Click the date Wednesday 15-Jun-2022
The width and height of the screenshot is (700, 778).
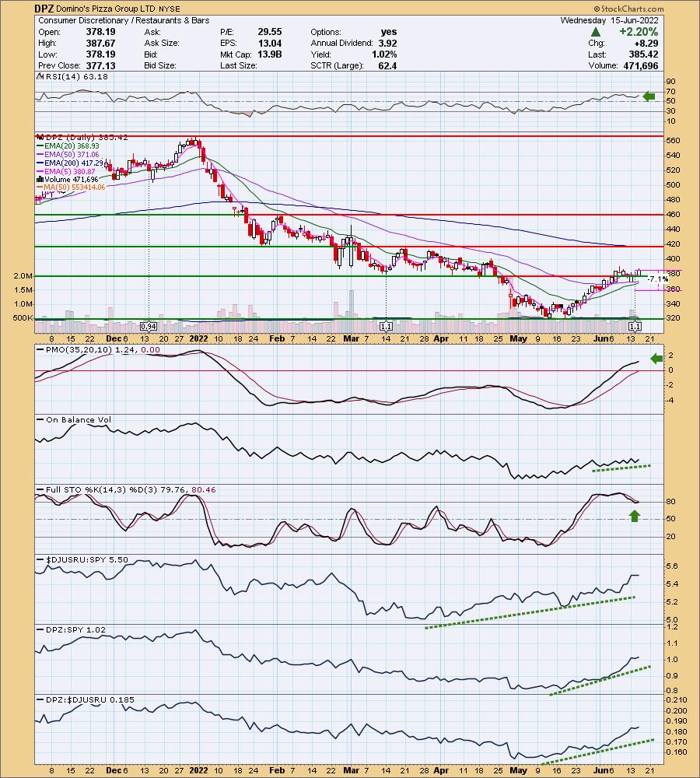(609, 20)
